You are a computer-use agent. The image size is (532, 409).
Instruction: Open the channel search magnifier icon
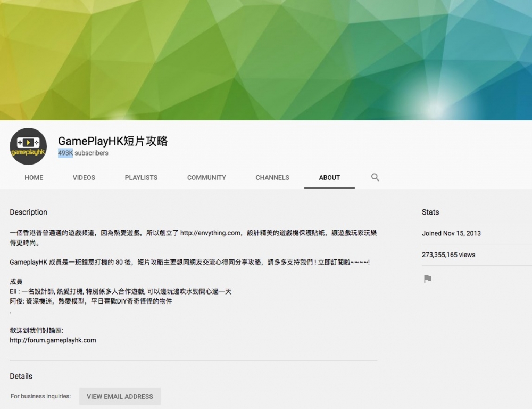tap(375, 177)
